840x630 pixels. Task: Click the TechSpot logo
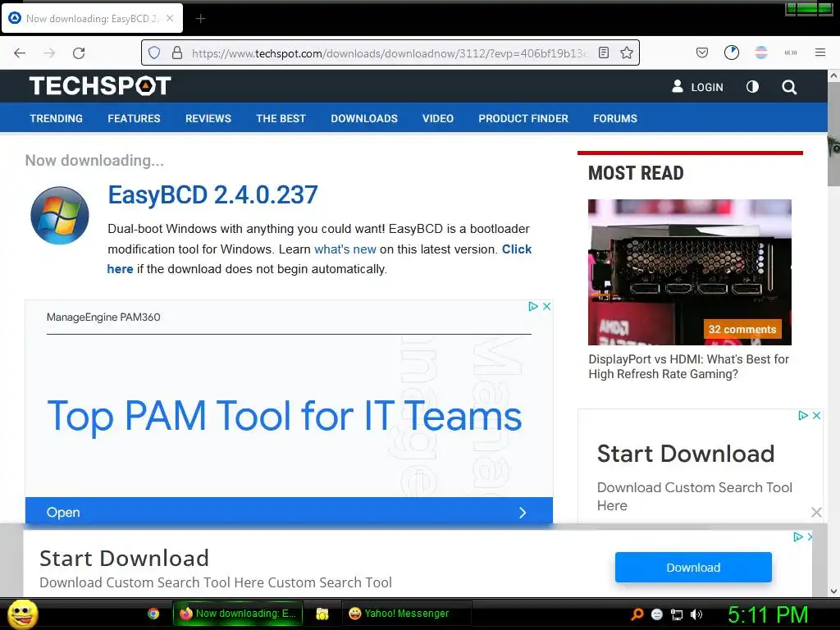coord(100,85)
